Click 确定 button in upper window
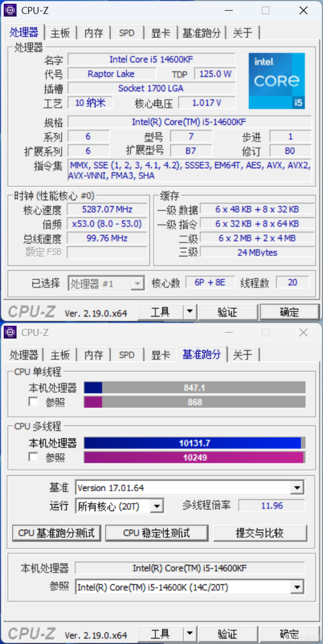 pos(289,312)
